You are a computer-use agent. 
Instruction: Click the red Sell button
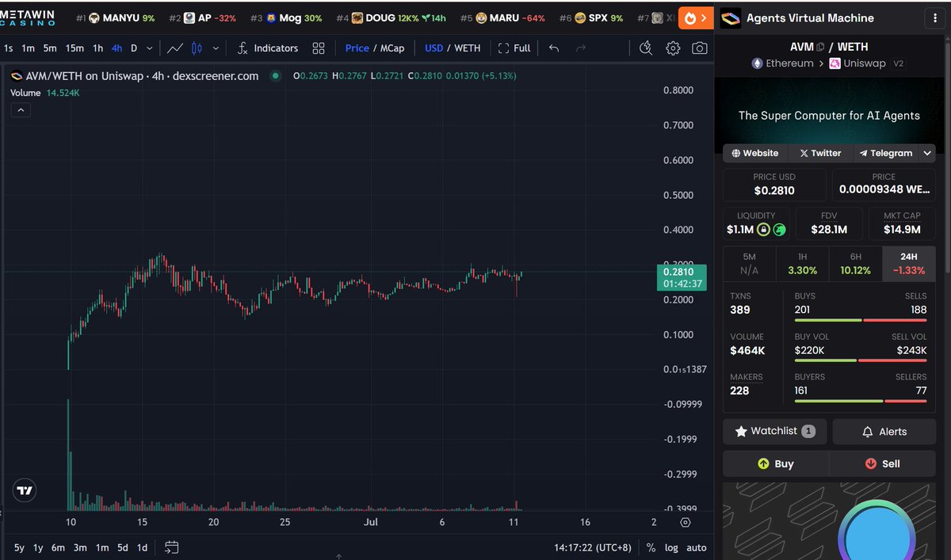tap(883, 463)
